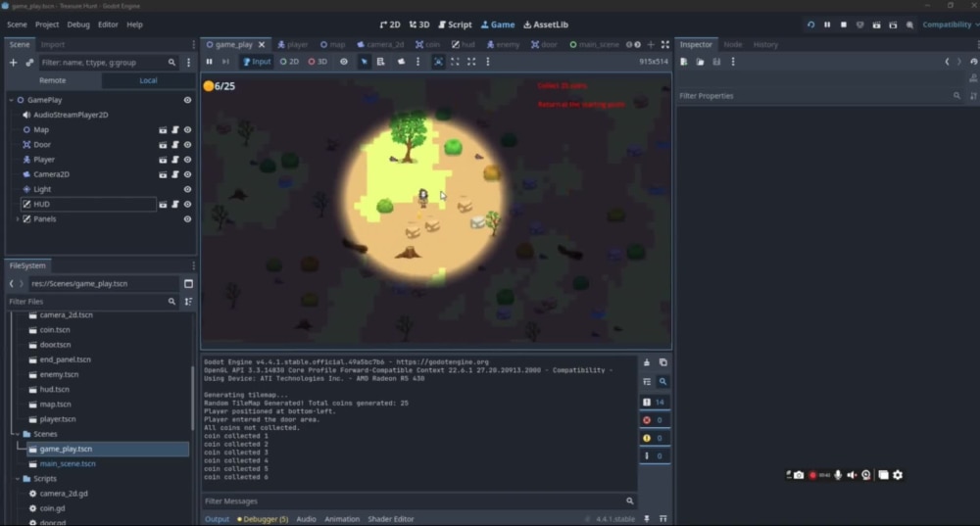Stop recording with the red record button

pyautogui.click(x=812, y=475)
